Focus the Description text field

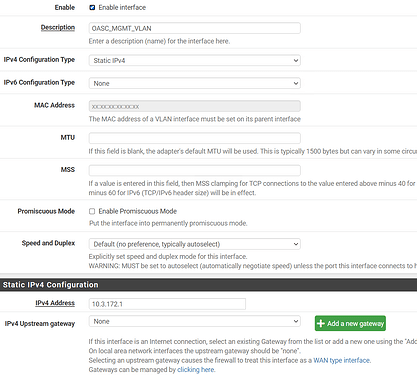[x=195, y=28]
